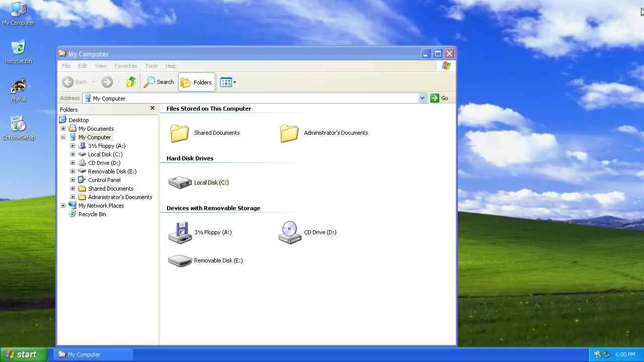644x362 pixels.
Task: Expand My Documents tree node
Action: tap(63, 129)
